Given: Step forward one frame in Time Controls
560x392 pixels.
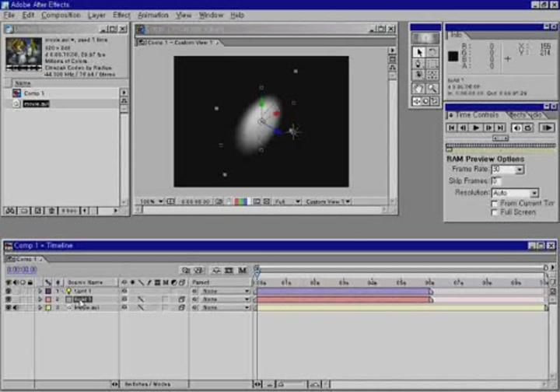Looking at the screenshot, I should point(488,128).
